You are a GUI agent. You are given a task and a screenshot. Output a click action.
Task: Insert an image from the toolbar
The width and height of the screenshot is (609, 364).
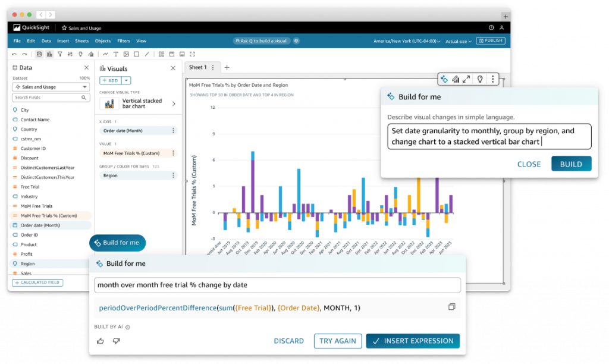coord(126,54)
